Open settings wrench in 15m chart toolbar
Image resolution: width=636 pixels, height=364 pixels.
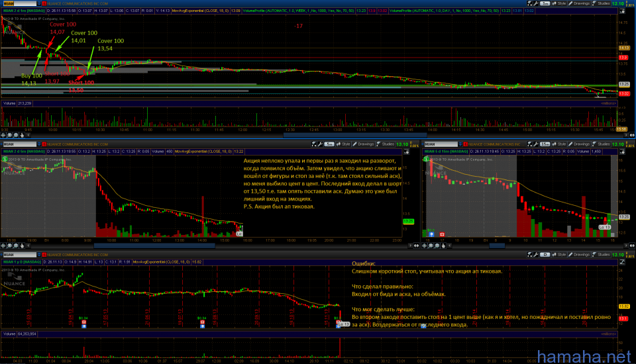click(x=536, y=144)
